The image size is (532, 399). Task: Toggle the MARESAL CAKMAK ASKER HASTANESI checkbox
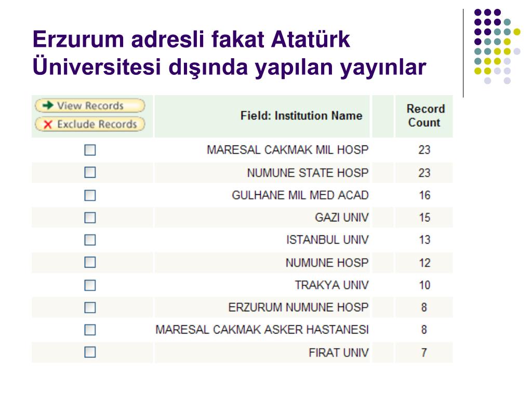click(90, 330)
